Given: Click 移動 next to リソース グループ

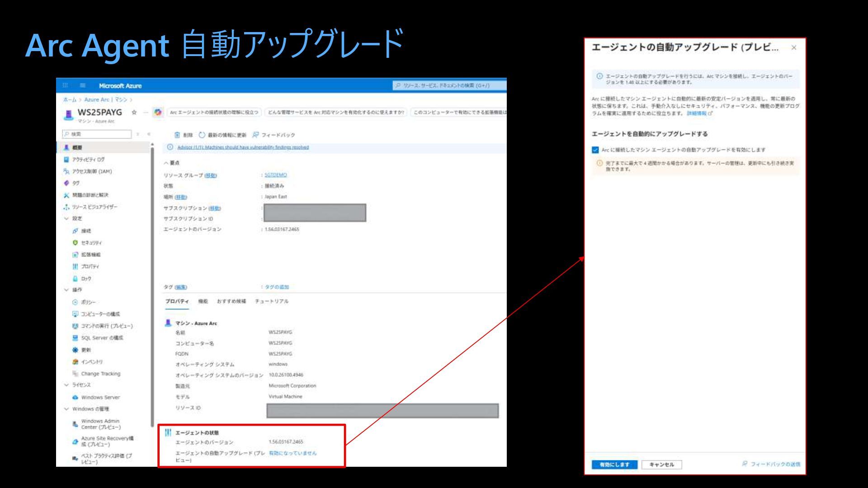Looking at the screenshot, I should [x=211, y=175].
